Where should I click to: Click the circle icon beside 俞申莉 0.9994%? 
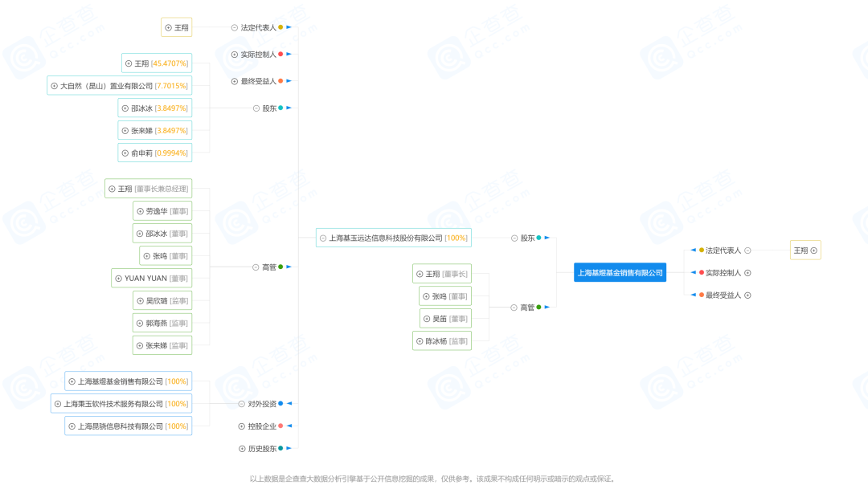(125, 153)
